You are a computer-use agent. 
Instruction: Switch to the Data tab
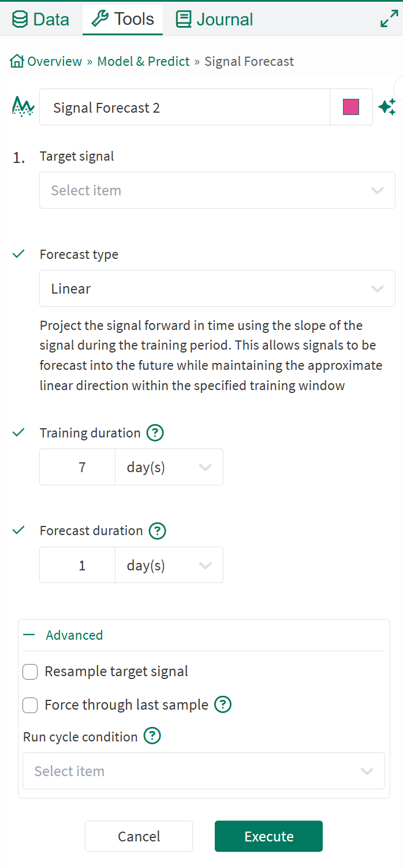click(x=40, y=19)
